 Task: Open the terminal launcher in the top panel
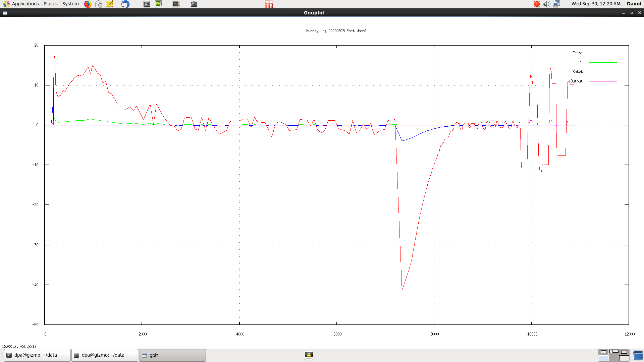(x=147, y=4)
